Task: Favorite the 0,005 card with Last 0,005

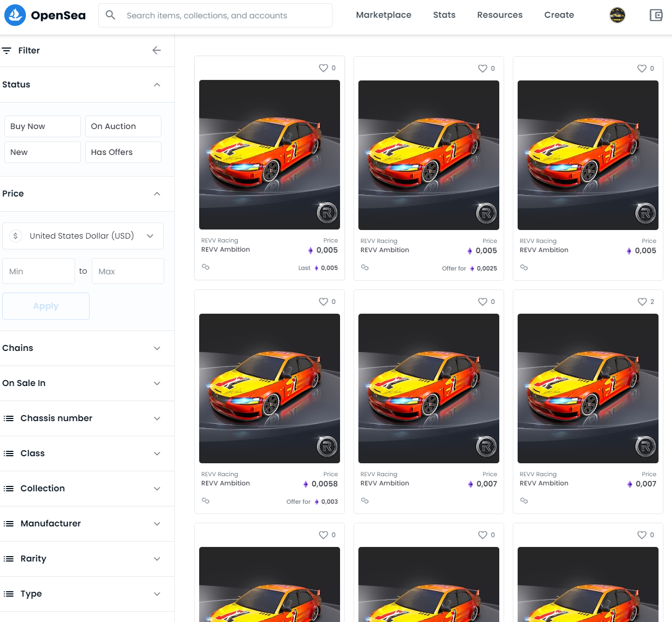Action: click(323, 68)
